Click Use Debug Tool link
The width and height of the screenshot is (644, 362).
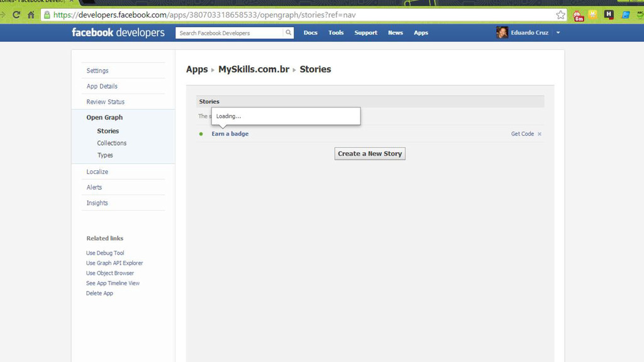click(x=105, y=253)
